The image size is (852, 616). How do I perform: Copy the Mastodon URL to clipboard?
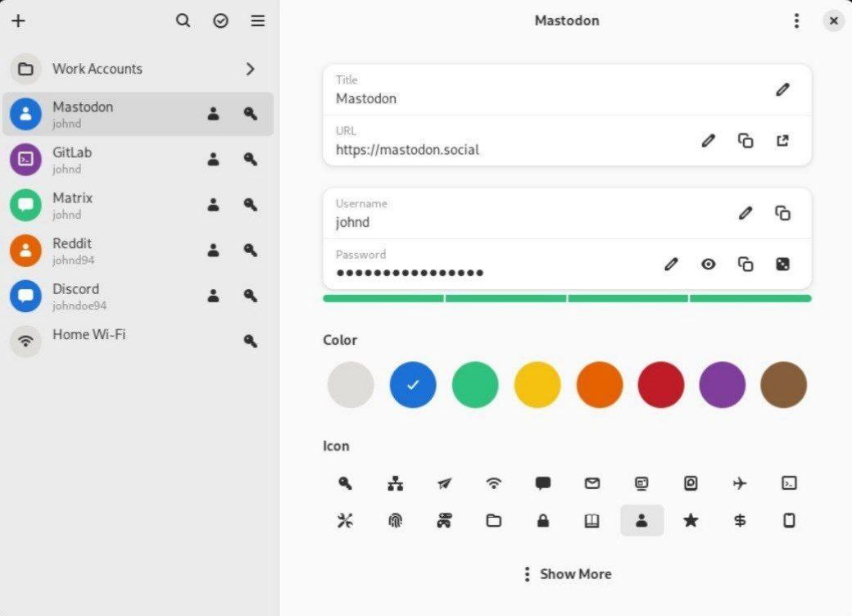click(745, 141)
